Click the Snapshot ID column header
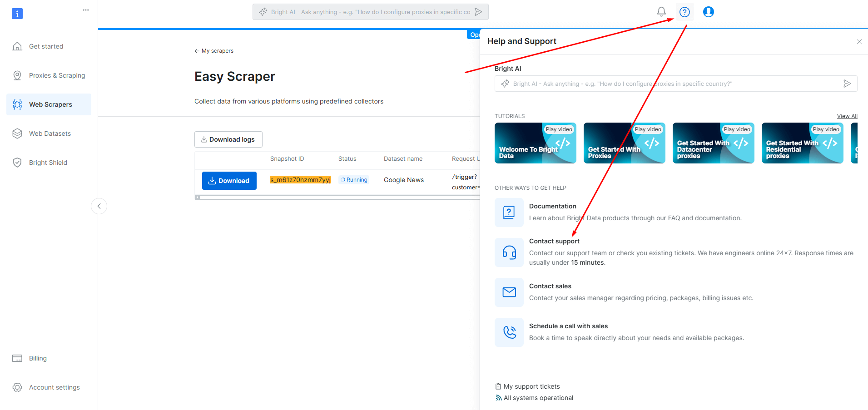This screenshot has width=868, height=410. [287, 159]
